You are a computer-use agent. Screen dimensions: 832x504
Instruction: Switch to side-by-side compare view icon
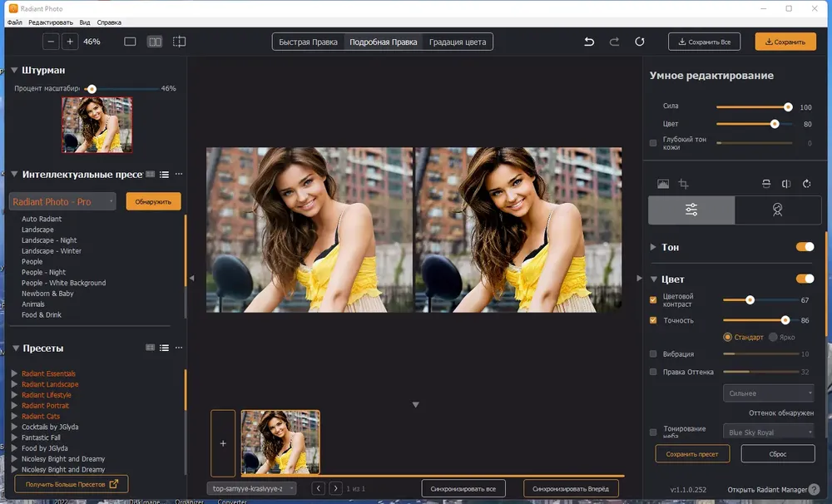[x=155, y=42]
